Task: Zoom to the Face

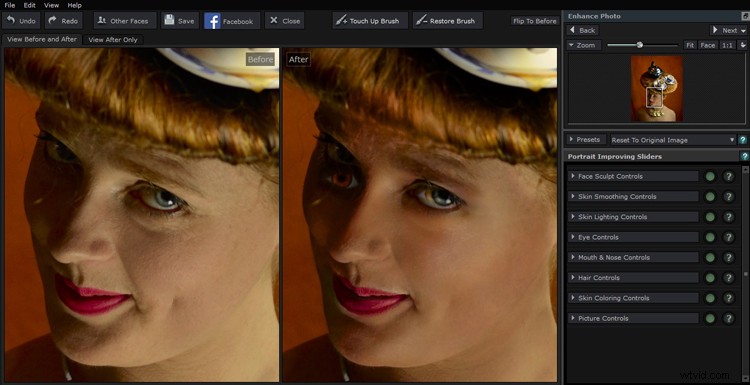Action: (x=707, y=45)
